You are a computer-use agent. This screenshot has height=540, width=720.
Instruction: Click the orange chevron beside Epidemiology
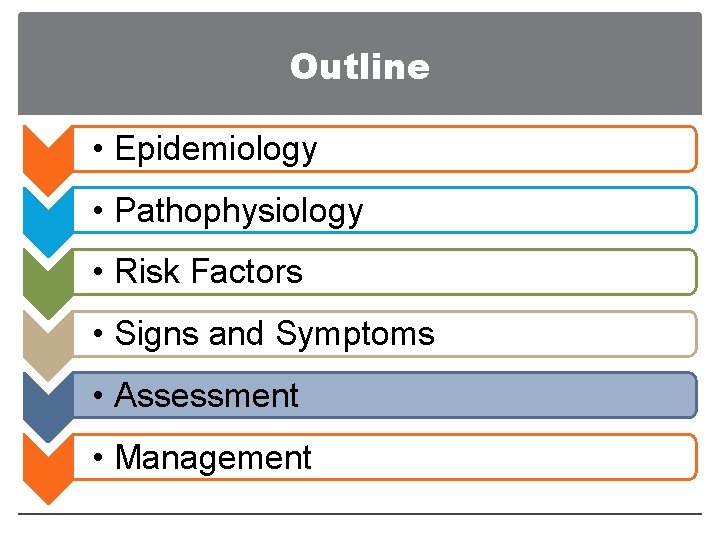(x=46, y=150)
